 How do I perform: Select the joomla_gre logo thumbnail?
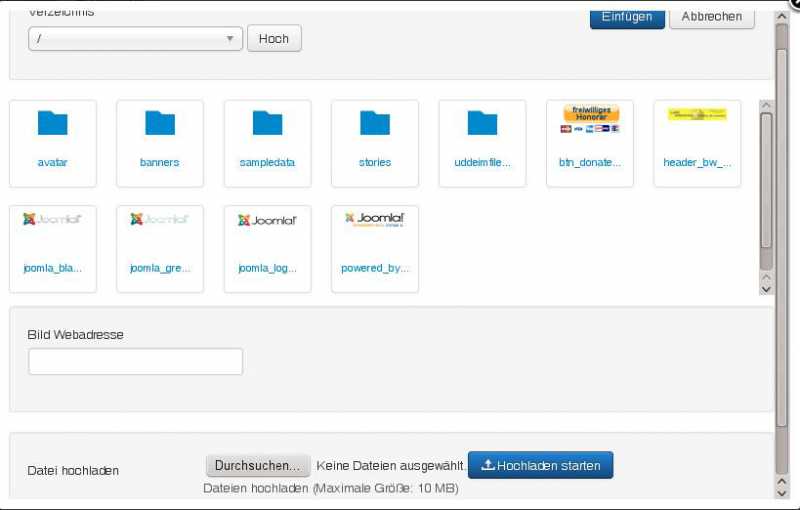pyautogui.click(x=160, y=221)
